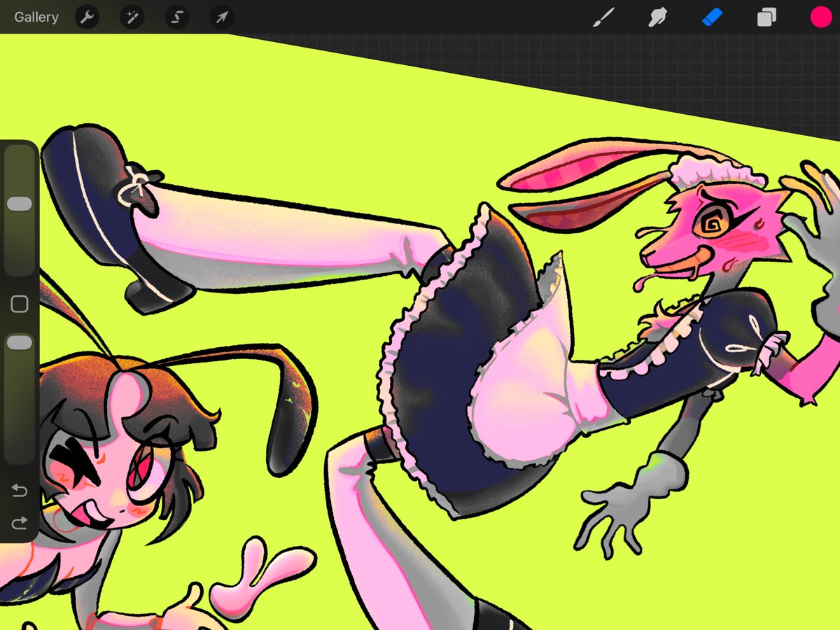Select the Painting brush tool

605,17
